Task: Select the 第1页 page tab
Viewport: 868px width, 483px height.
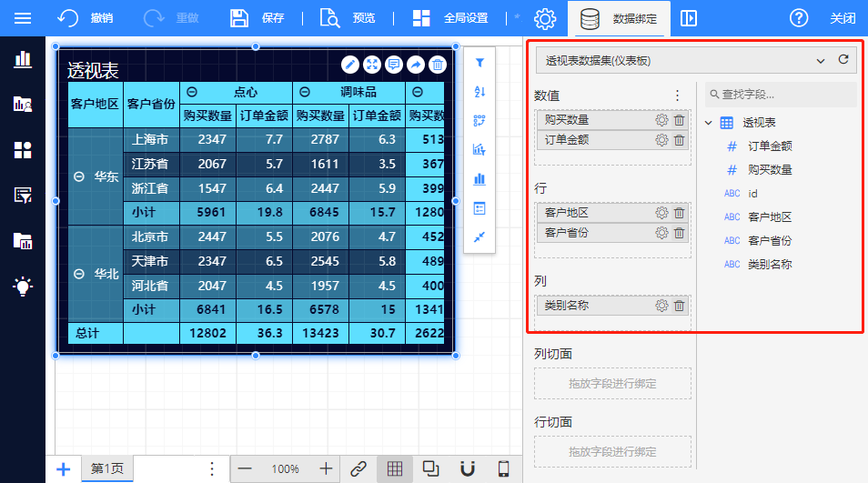Action: click(107, 468)
